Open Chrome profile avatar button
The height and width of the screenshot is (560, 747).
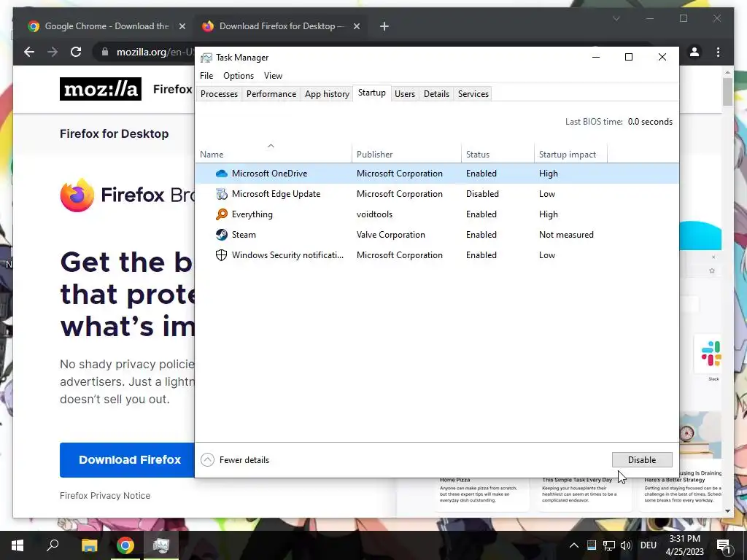(x=694, y=52)
